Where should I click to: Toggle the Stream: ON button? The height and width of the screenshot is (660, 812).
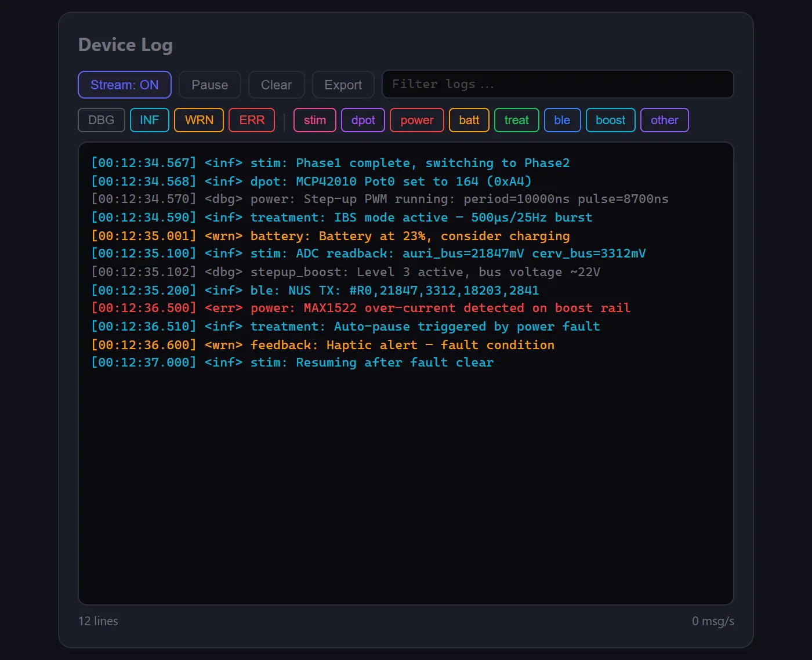[124, 85]
